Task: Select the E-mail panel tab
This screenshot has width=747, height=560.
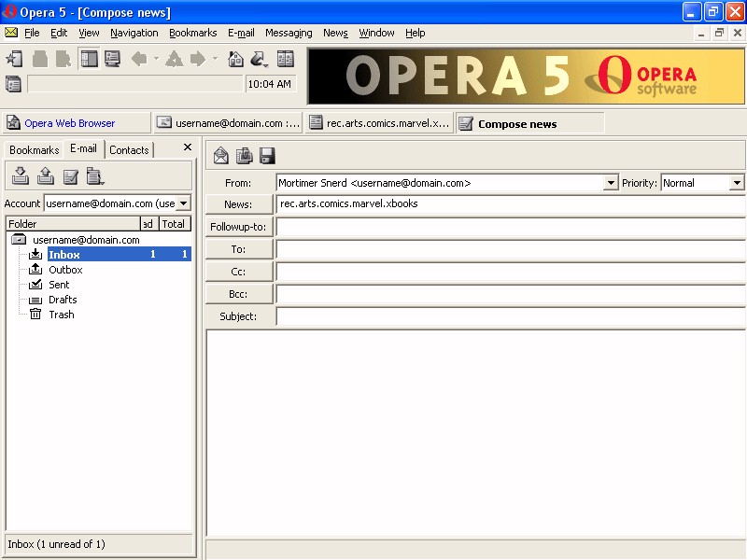Action: point(83,148)
